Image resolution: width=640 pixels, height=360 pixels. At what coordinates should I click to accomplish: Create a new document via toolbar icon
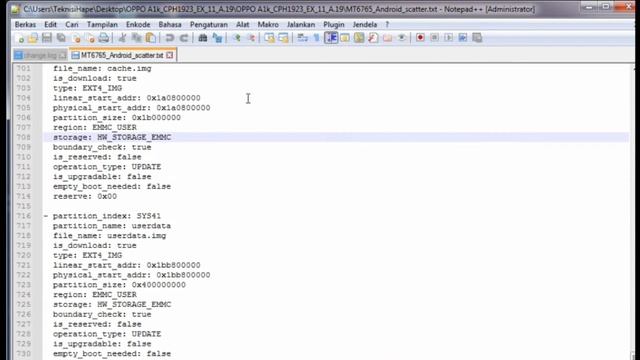tap(20, 38)
